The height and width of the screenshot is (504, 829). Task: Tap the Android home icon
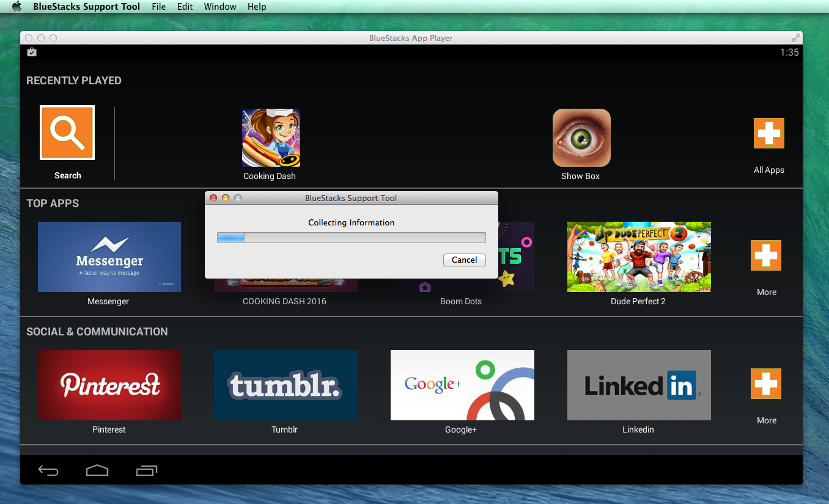[x=97, y=470]
